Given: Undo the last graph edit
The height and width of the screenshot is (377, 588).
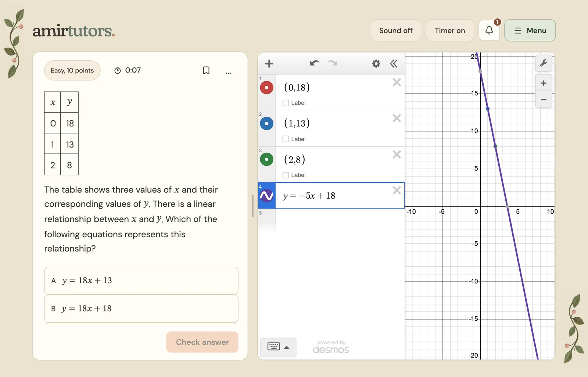Looking at the screenshot, I should click(x=315, y=63).
